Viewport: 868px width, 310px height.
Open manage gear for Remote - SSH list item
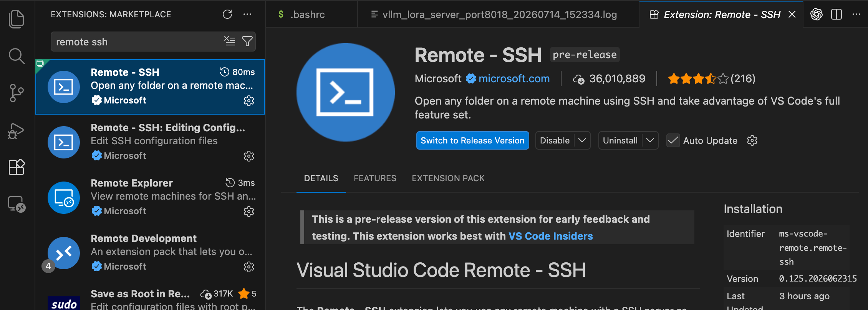[249, 101]
